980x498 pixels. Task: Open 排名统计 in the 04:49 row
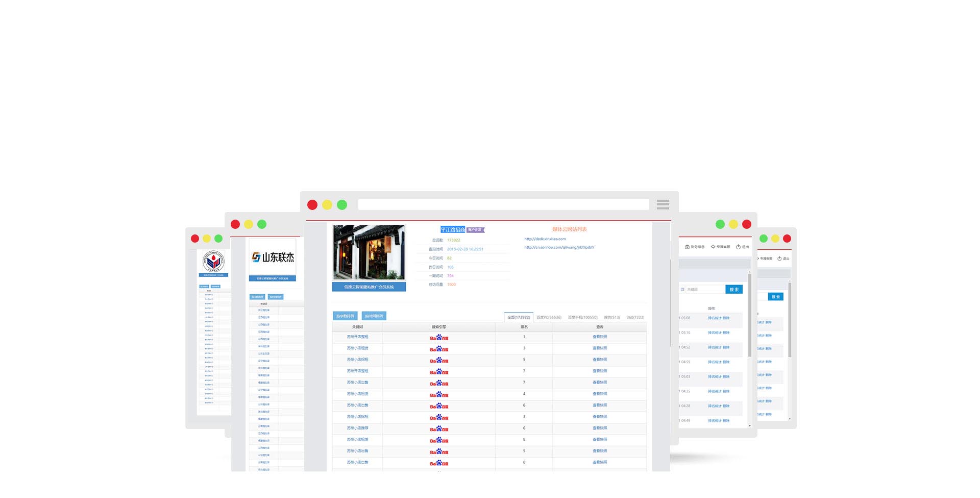point(715,421)
